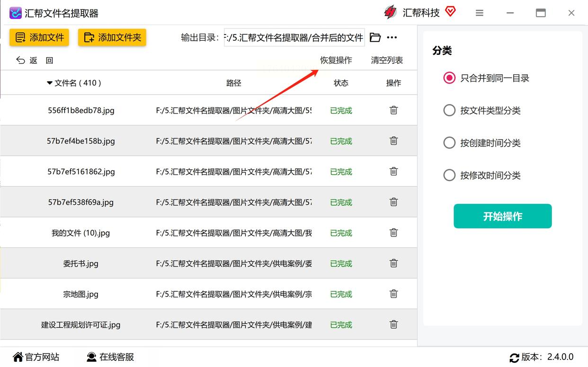Click the folder icon beside output directory
This screenshot has height=367, width=588.
click(375, 37)
